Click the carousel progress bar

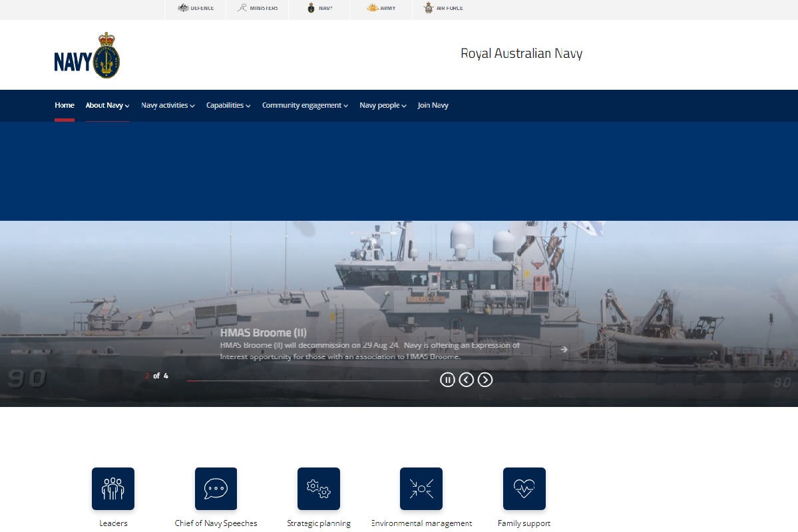[x=307, y=380]
